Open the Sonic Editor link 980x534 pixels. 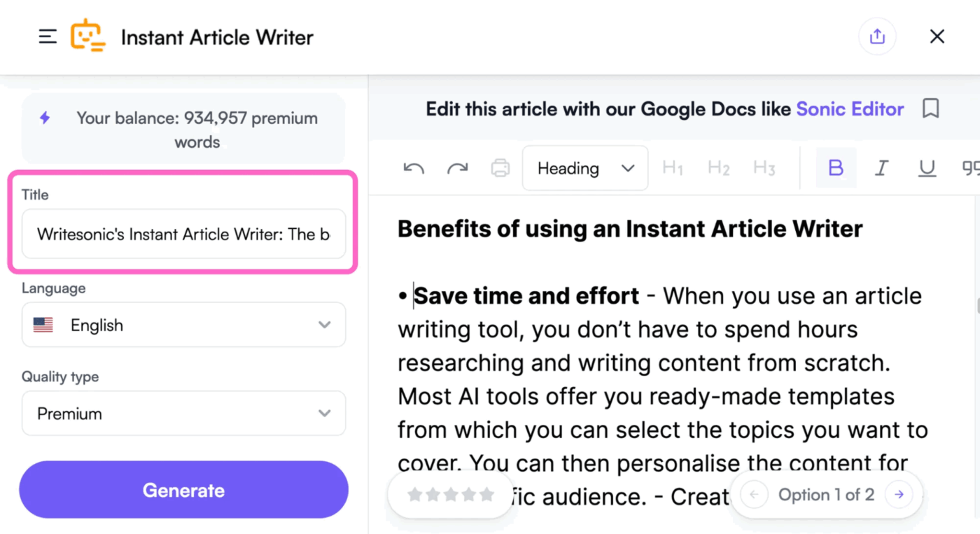[850, 108]
